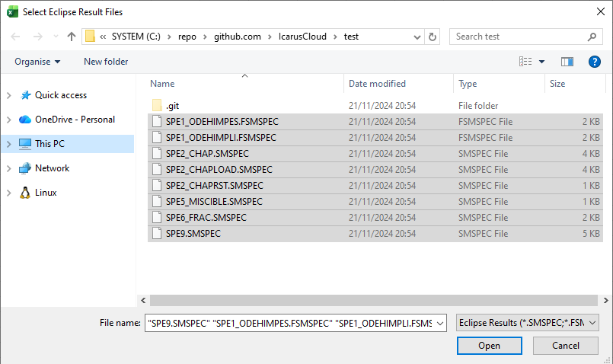
Task: Click inside the File name field
Action: click(x=290, y=323)
